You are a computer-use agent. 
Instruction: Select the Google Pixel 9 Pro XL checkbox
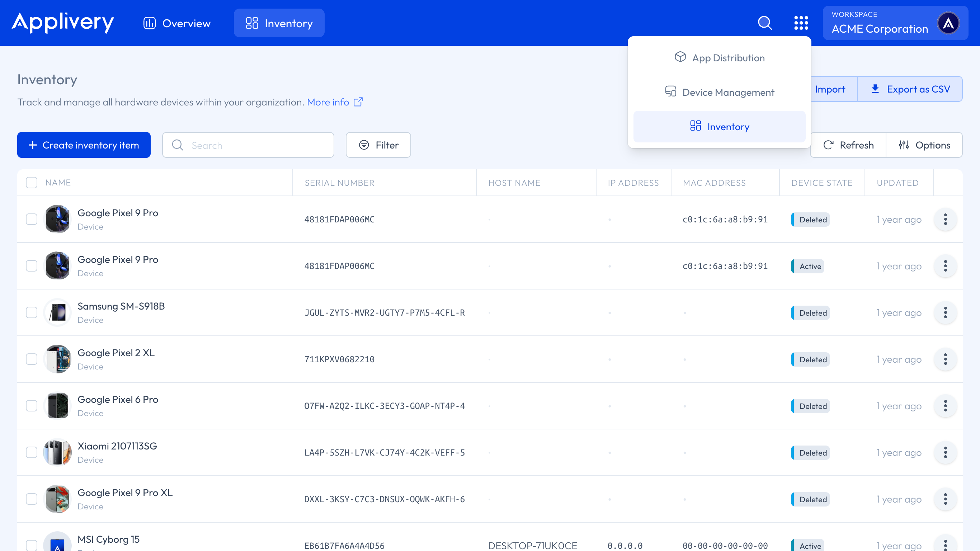tap(32, 499)
